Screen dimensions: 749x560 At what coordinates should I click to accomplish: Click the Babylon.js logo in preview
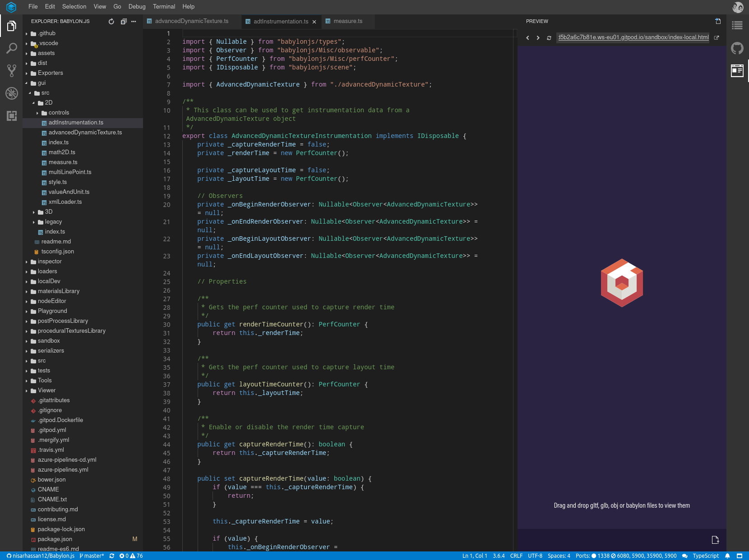tap(622, 283)
